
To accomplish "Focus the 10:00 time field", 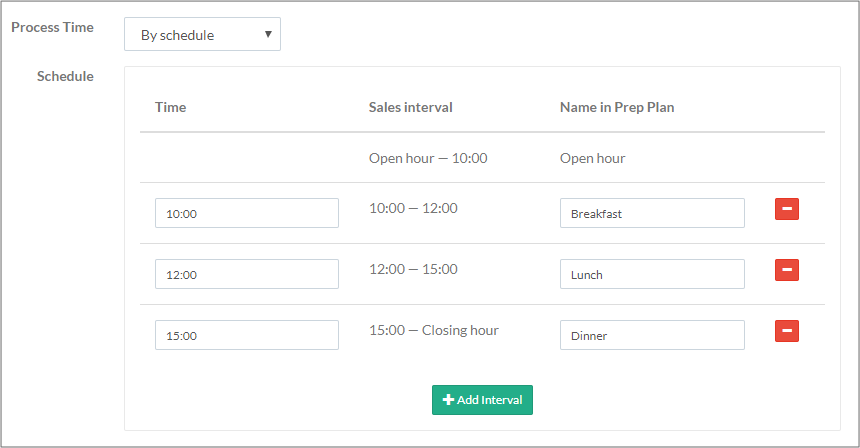I will click(x=246, y=213).
